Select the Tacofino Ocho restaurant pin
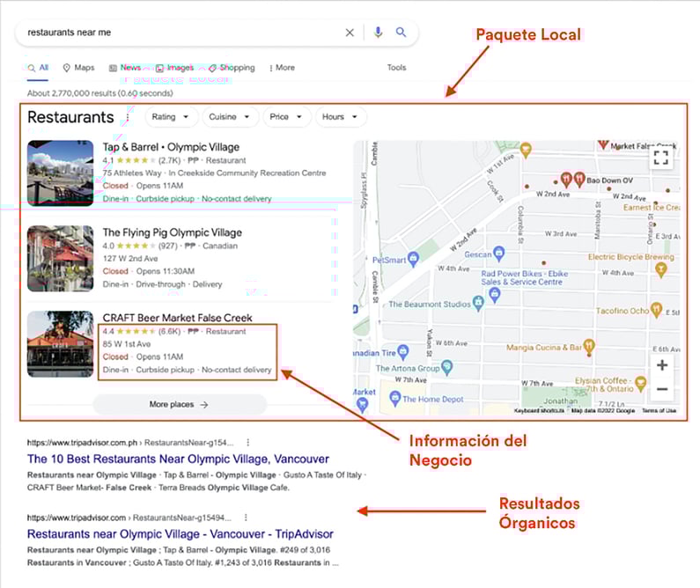The width and height of the screenshot is (700, 588). (x=656, y=310)
